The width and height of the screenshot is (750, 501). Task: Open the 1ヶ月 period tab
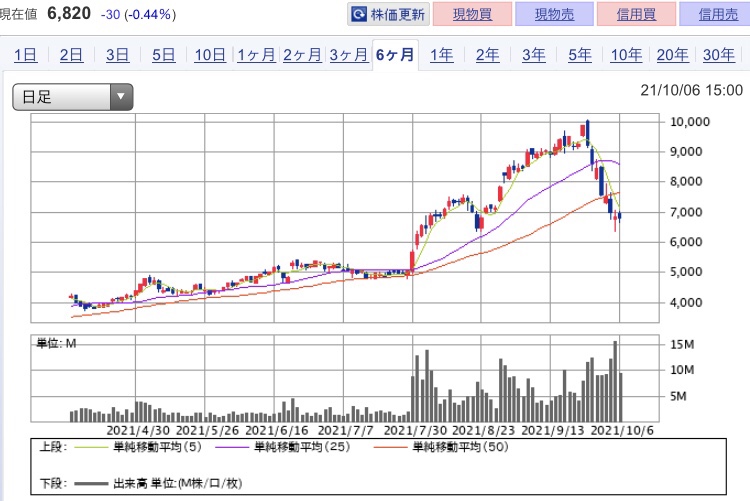click(256, 55)
